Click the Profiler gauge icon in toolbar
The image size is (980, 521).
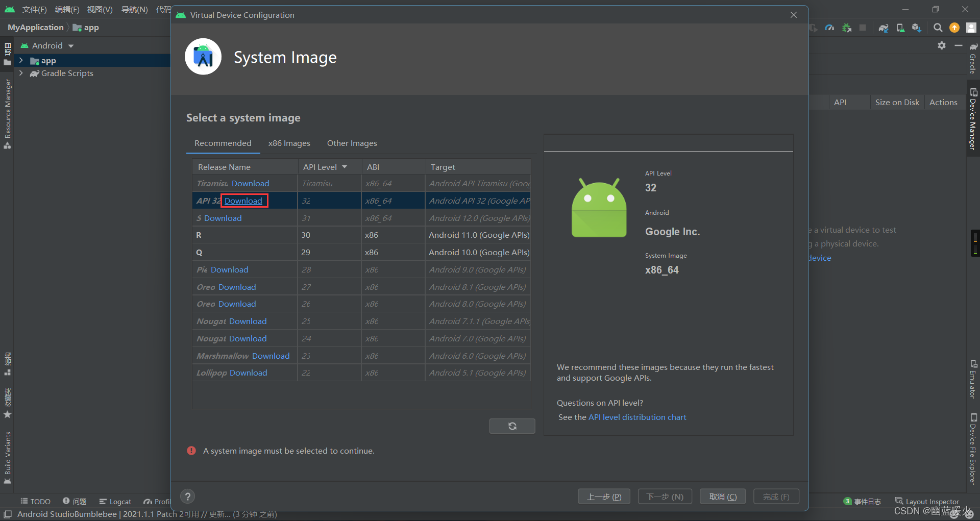(829, 28)
